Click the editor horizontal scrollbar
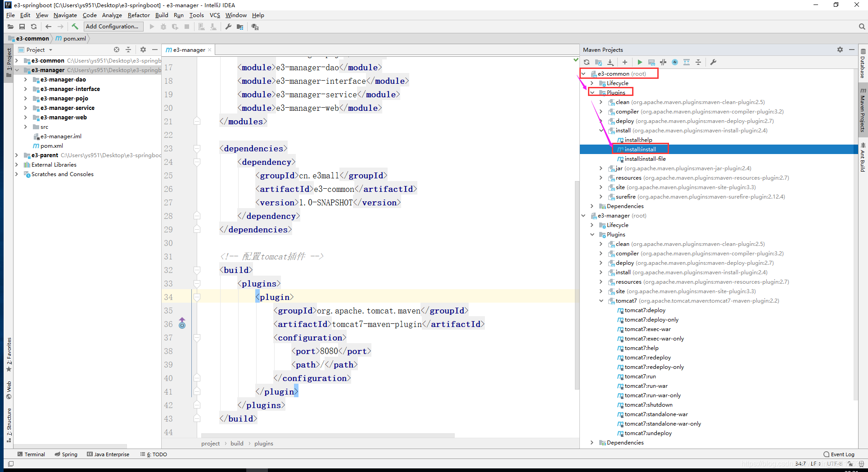 tap(328, 436)
